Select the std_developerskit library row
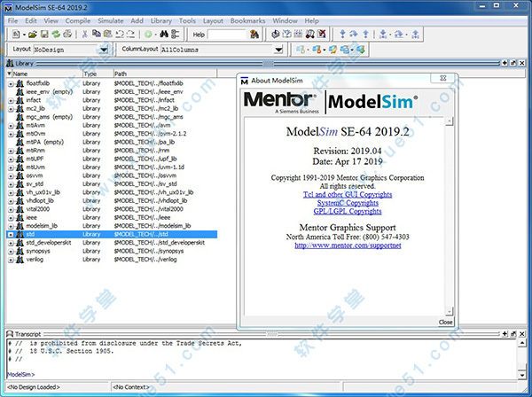The width and height of the screenshot is (532, 397). 112,243
